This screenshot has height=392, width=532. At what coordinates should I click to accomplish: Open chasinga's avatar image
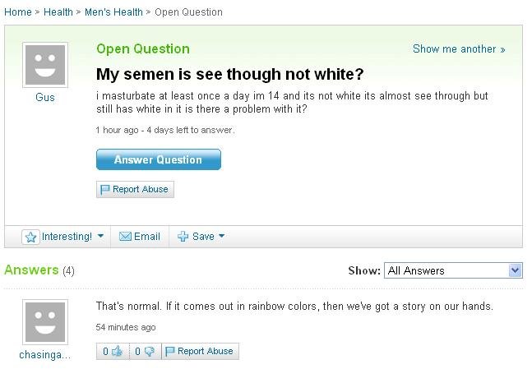[x=45, y=322]
